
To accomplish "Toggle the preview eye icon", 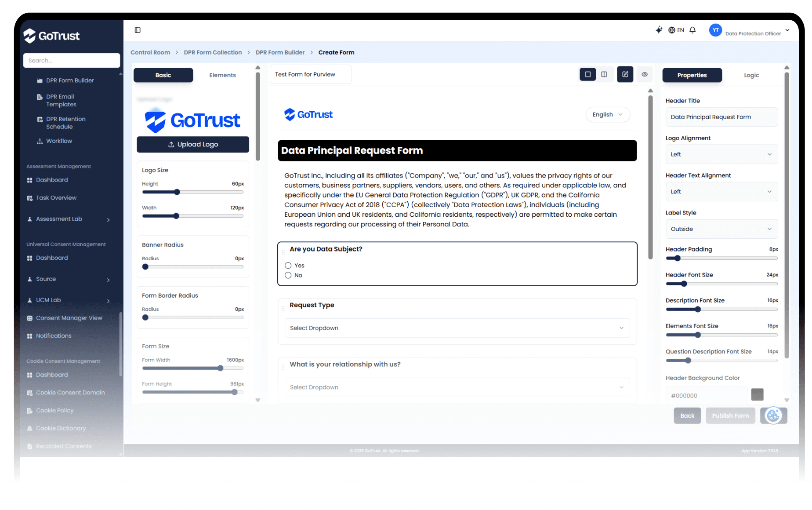I will [x=645, y=74].
